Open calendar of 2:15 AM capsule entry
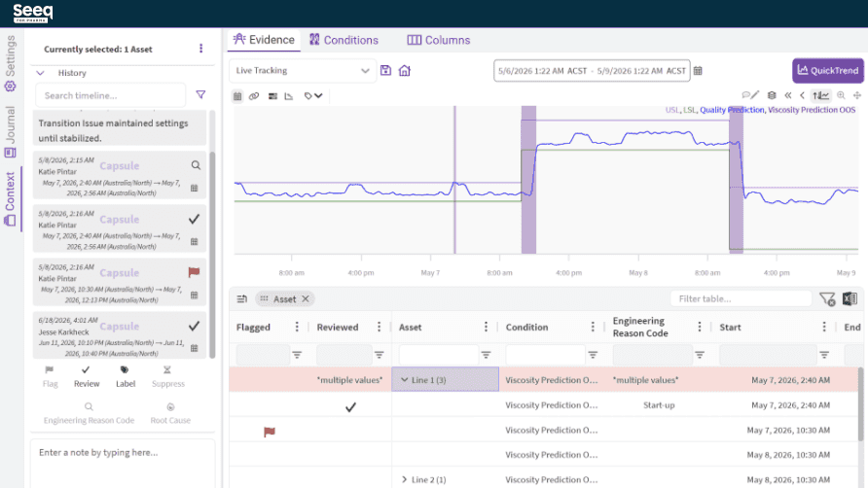This screenshot has width=868, height=488. point(195,189)
